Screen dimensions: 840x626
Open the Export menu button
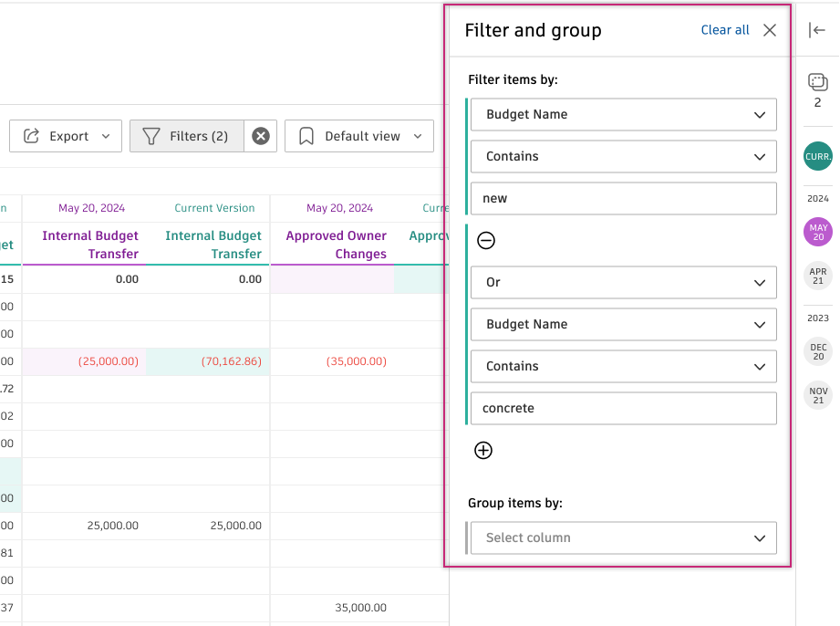66,136
